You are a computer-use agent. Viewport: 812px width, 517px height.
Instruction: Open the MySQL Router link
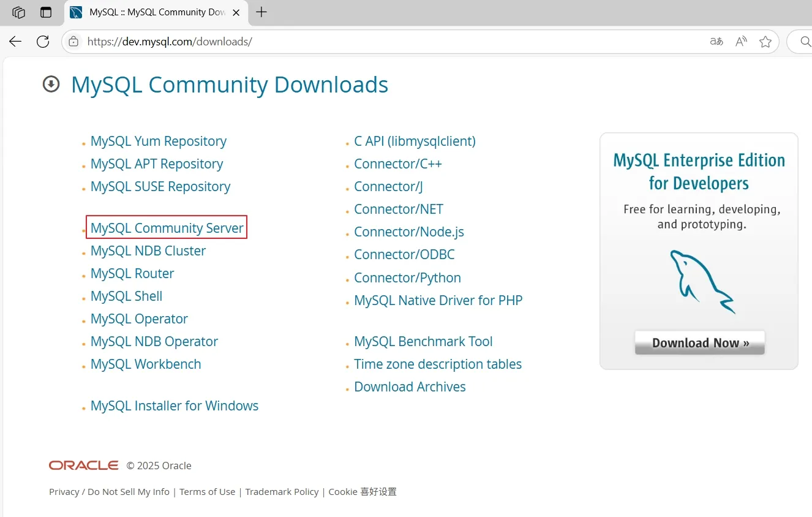[132, 273]
